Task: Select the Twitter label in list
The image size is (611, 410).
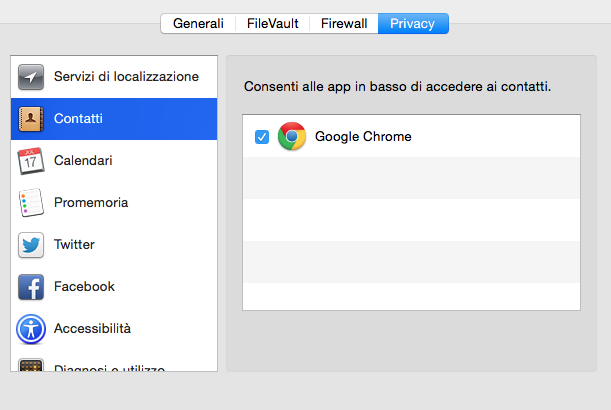Action: pos(75,245)
